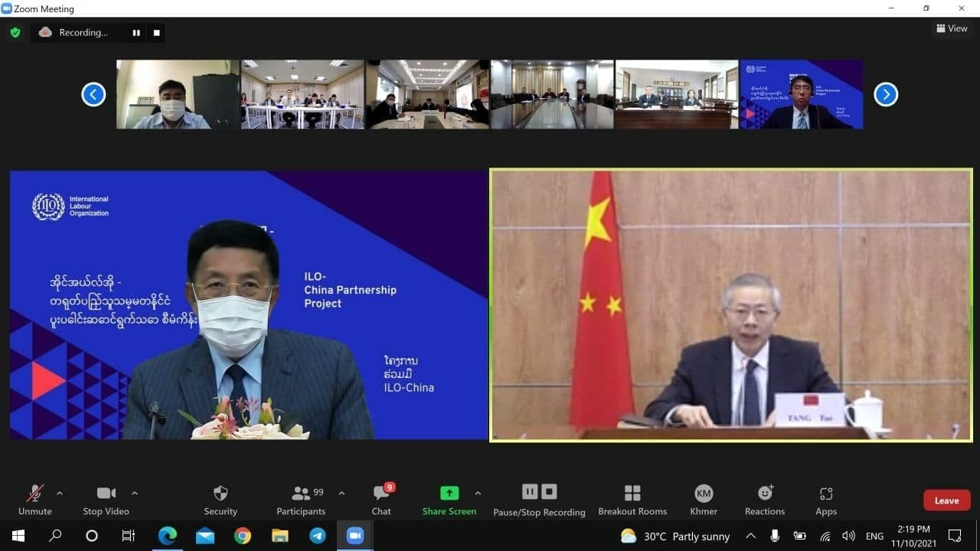Open the Windows Start menu
980x551 pixels.
pos(18,536)
